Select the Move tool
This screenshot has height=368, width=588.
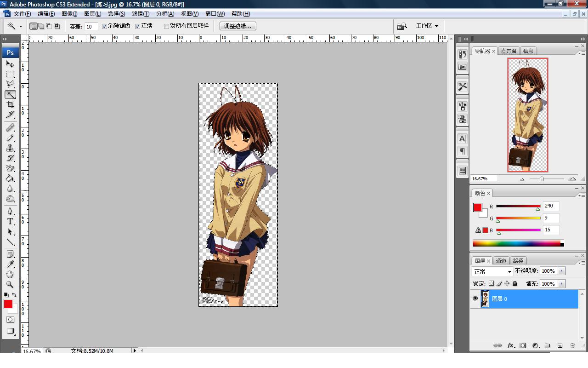click(10, 64)
